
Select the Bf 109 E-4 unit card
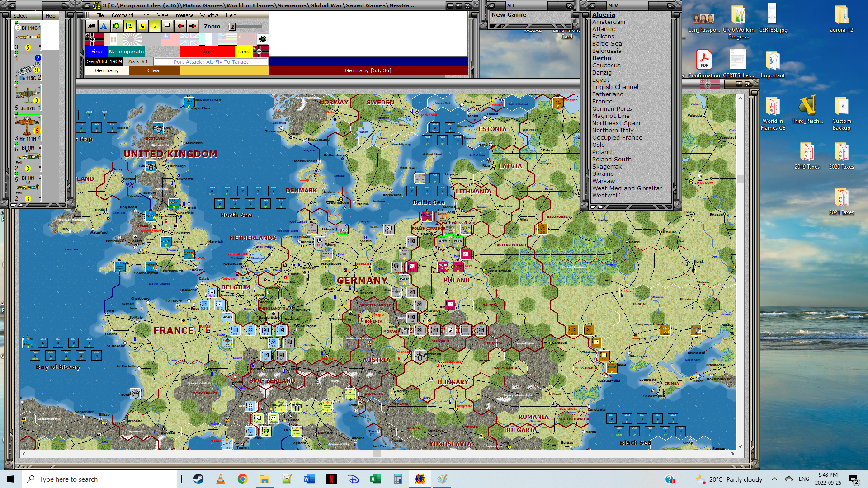point(28,188)
